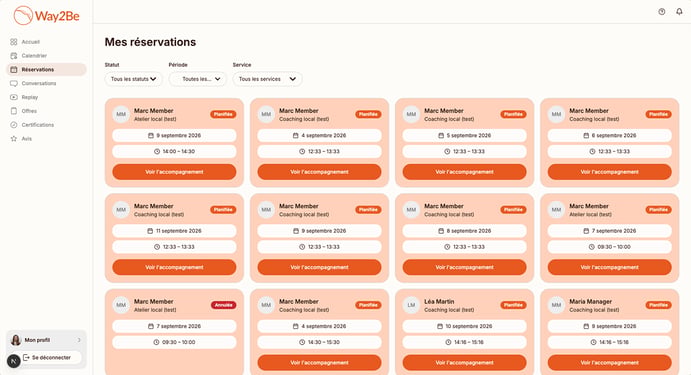
Task: Click the Calendrier calendar icon
Action: [14, 56]
